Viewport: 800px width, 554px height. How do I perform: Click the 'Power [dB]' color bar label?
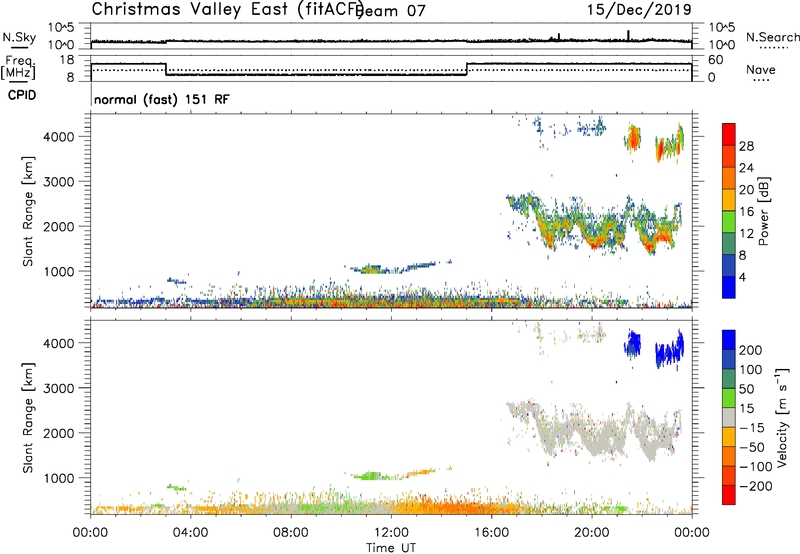pos(763,211)
